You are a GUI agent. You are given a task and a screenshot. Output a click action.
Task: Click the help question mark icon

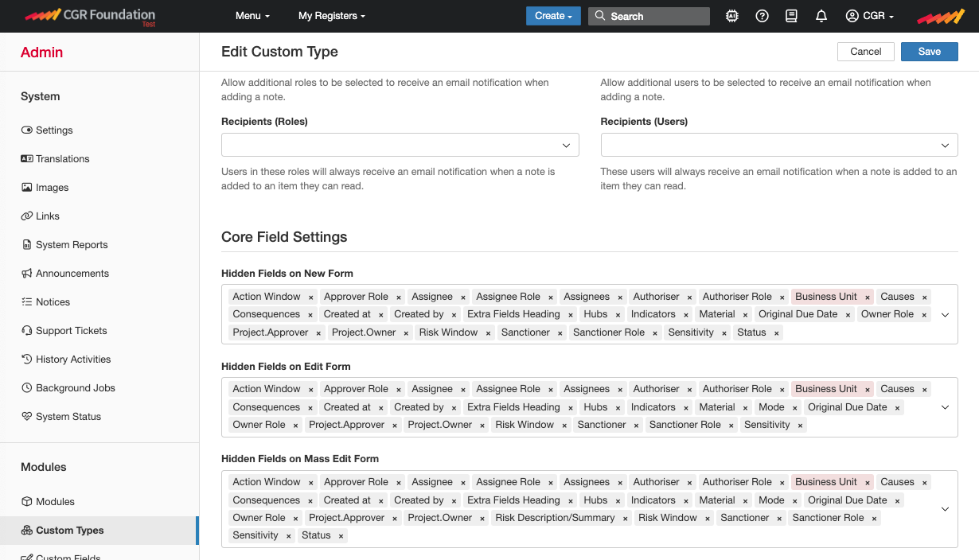(762, 15)
